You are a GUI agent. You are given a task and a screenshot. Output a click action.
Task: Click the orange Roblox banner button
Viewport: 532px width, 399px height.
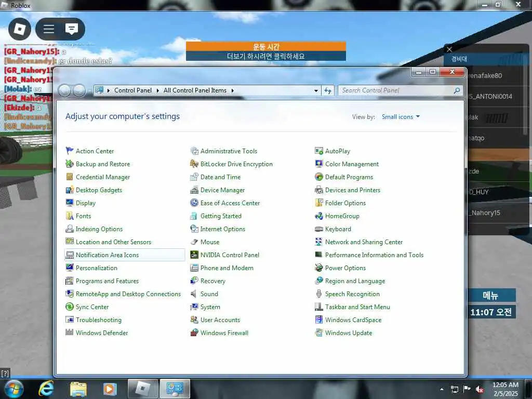(266, 46)
